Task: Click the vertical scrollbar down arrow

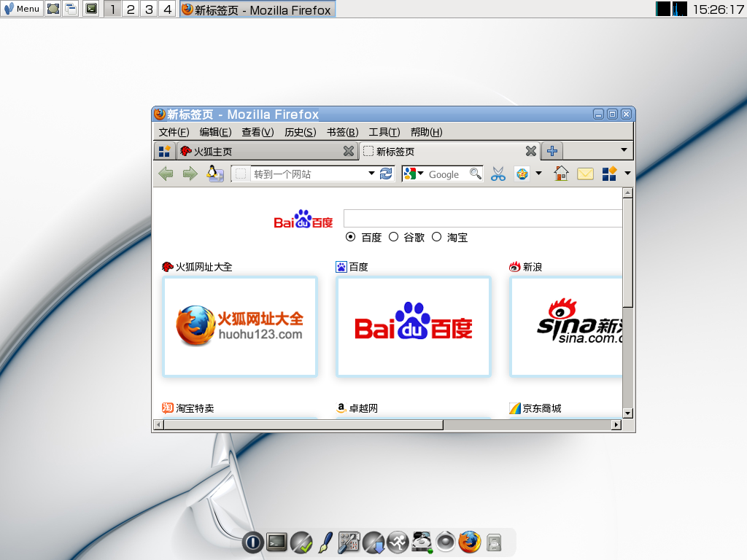Action: click(627, 413)
